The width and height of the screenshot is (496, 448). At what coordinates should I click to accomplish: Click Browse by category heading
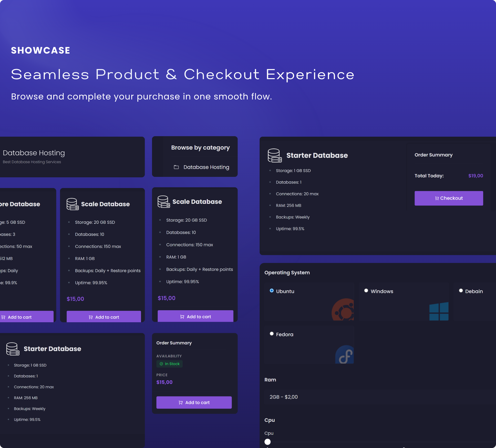pyautogui.click(x=200, y=148)
